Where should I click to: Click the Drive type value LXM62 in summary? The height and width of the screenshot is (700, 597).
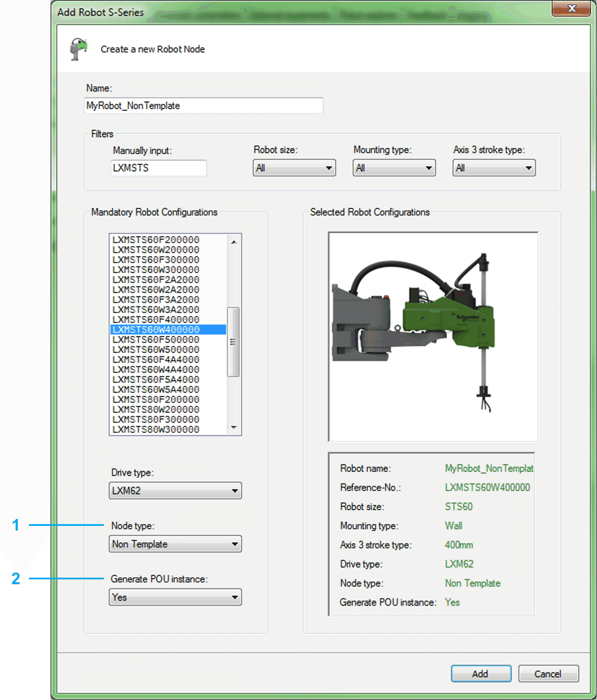459,564
